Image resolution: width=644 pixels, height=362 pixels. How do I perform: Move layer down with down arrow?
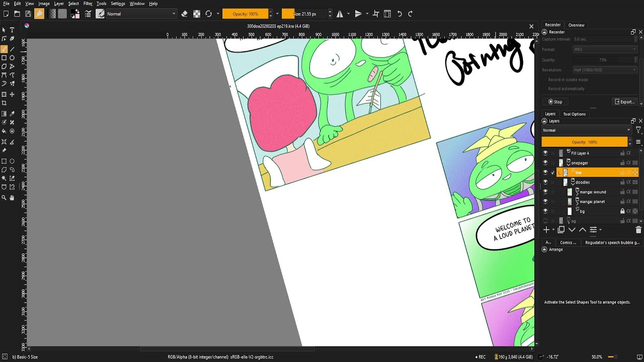[x=572, y=230]
